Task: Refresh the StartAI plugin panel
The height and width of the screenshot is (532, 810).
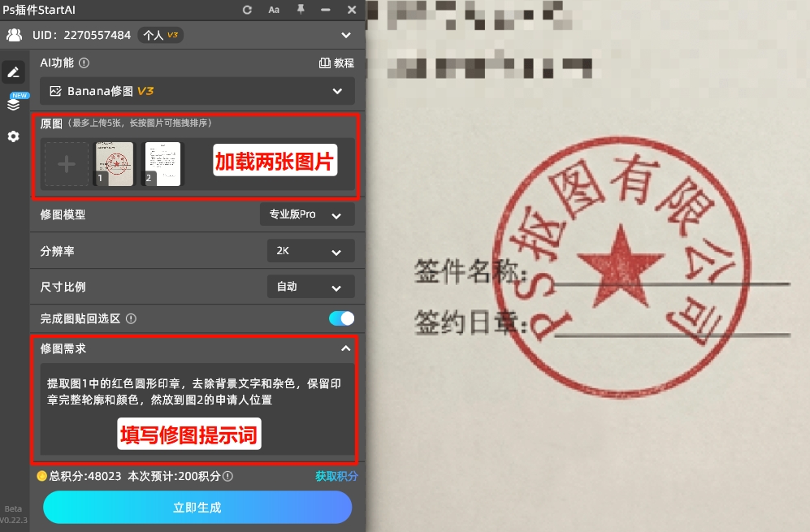Action: tap(246, 10)
